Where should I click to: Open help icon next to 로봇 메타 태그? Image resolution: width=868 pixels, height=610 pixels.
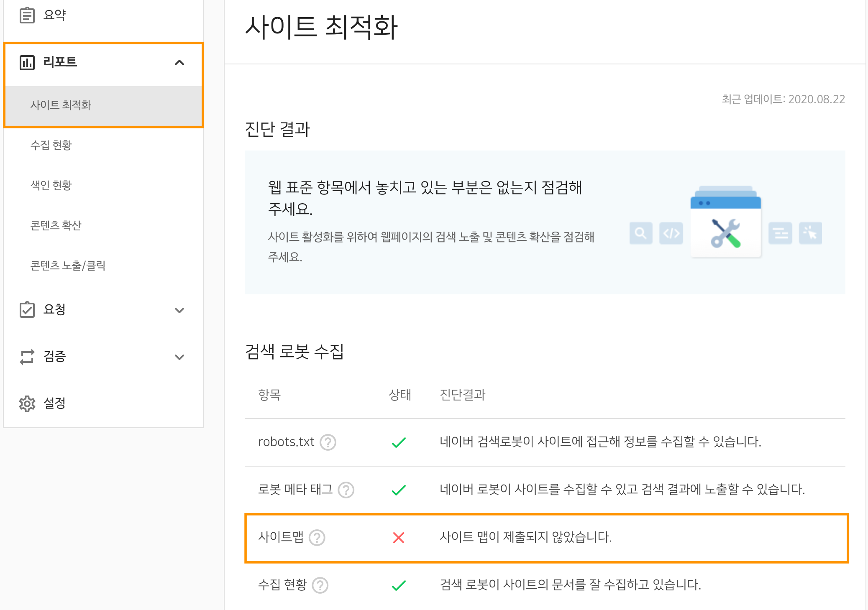[x=346, y=490]
